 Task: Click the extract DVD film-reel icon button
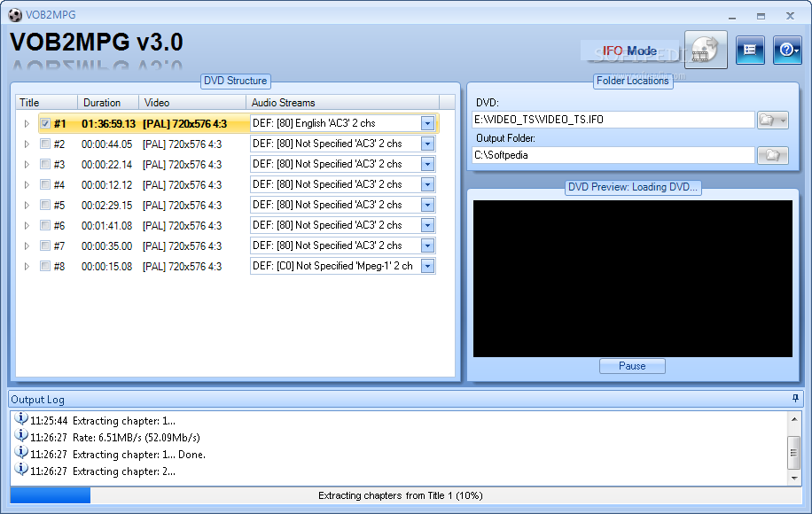click(706, 50)
